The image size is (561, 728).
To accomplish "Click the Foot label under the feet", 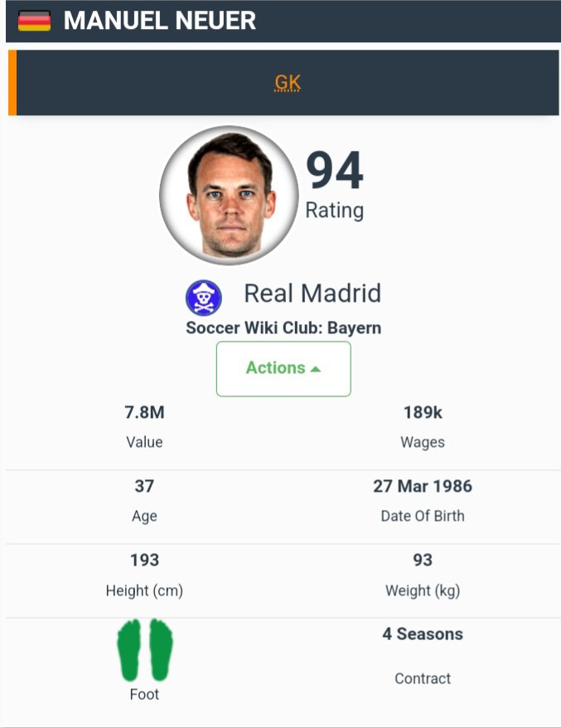I will coord(144,695).
